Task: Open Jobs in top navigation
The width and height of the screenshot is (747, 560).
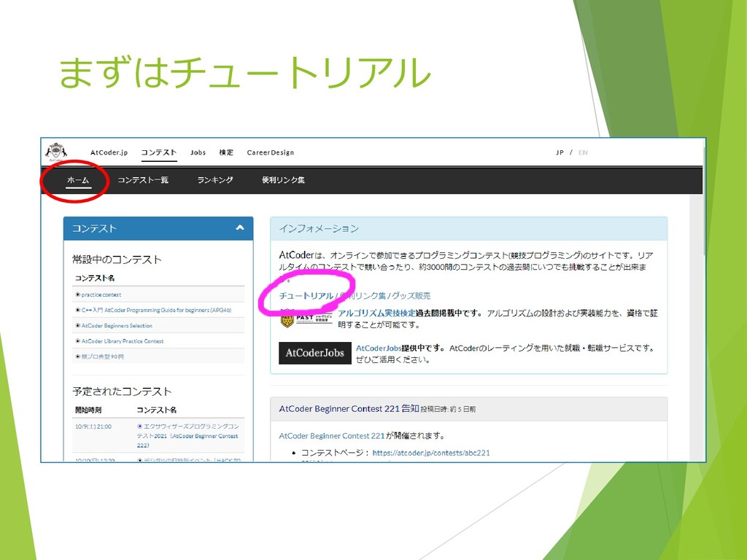Action: (198, 152)
